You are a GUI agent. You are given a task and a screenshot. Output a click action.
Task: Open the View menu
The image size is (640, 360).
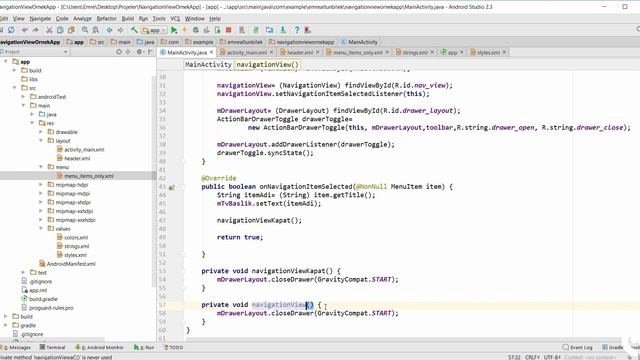click(19, 18)
